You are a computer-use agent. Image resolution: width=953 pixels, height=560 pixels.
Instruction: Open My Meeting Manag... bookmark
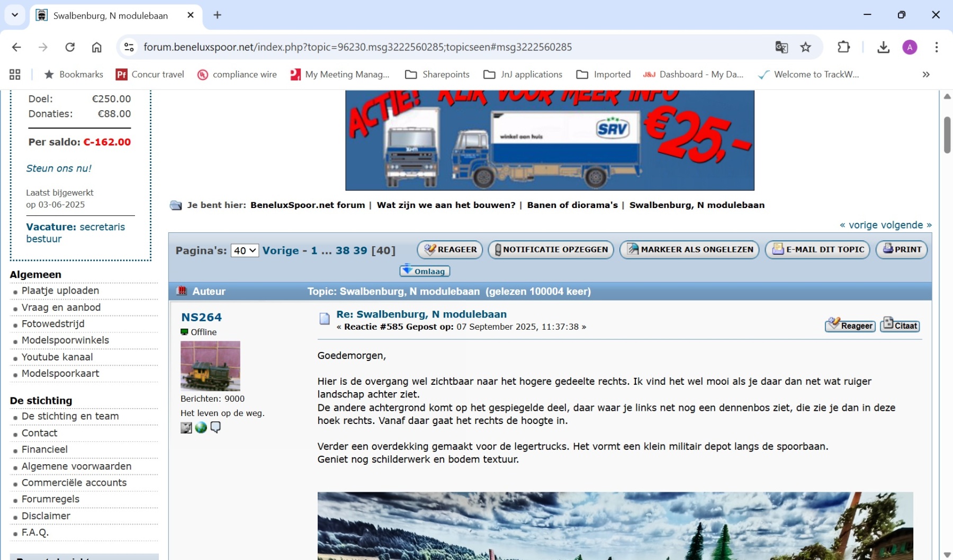pos(339,75)
